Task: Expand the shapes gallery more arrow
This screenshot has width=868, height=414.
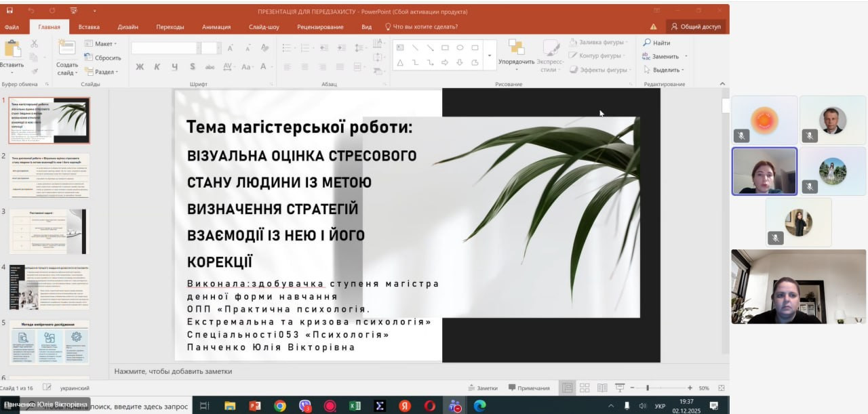Action: point(490,62)
